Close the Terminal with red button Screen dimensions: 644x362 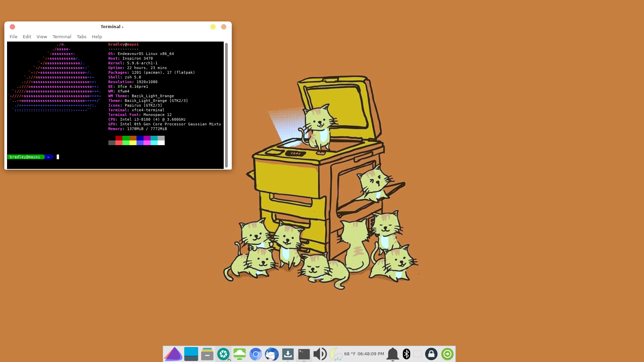[x=12, y=27]
